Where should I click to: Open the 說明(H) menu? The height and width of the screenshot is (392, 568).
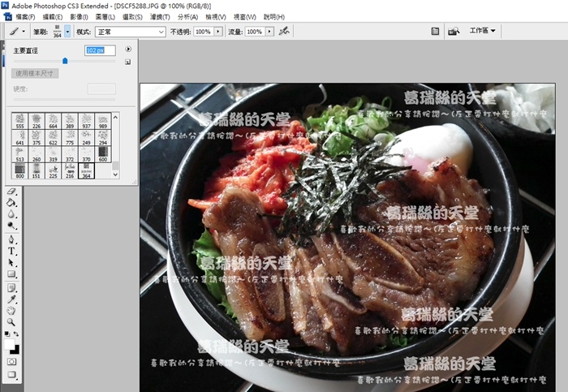click(274, 17)
